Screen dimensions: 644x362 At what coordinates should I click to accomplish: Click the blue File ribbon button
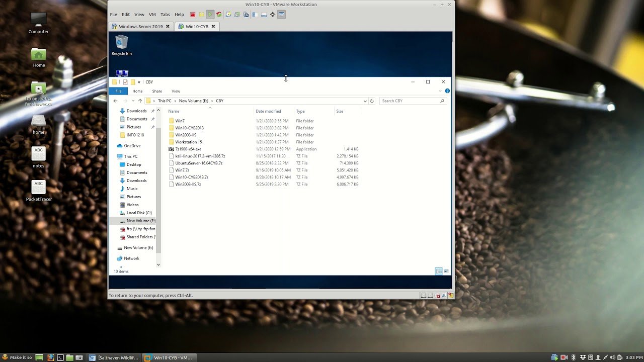[118, 91]
